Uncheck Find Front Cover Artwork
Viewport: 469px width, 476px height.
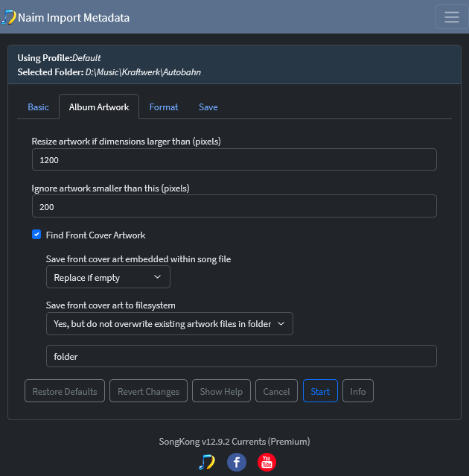tap(36, 235)
